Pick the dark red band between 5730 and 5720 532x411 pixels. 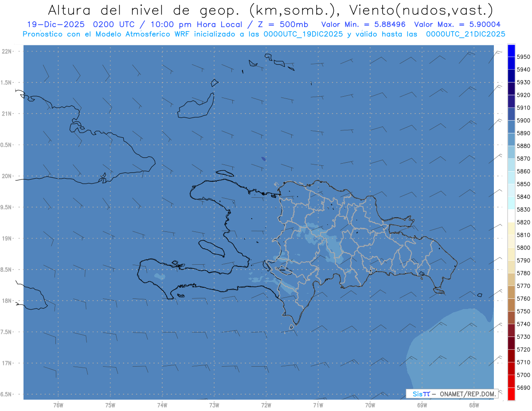point(511,343)
